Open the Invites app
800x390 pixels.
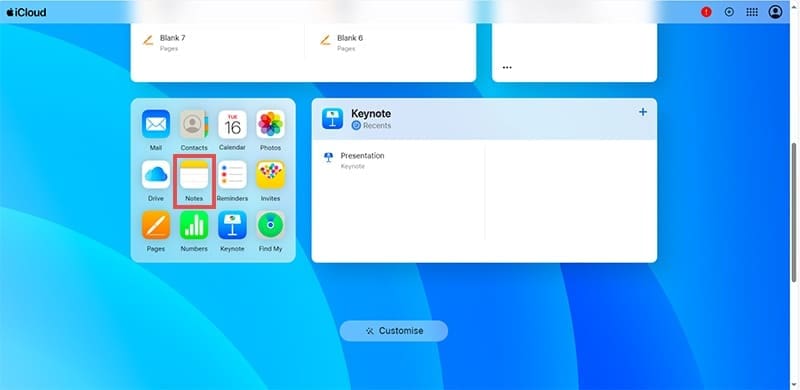point(270,175)
